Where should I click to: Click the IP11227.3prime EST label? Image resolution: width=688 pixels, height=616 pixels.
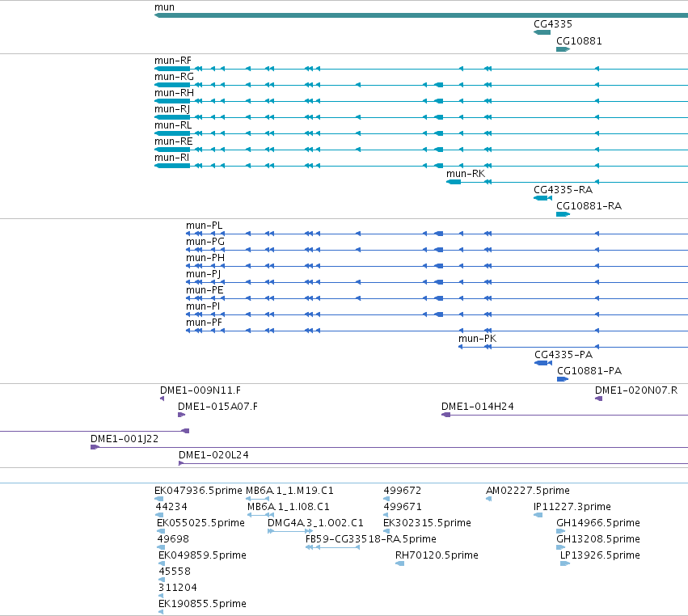click(x=572, y=506)
